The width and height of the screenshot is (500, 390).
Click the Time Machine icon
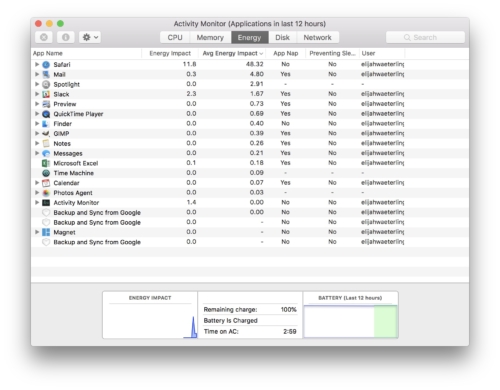46,173
